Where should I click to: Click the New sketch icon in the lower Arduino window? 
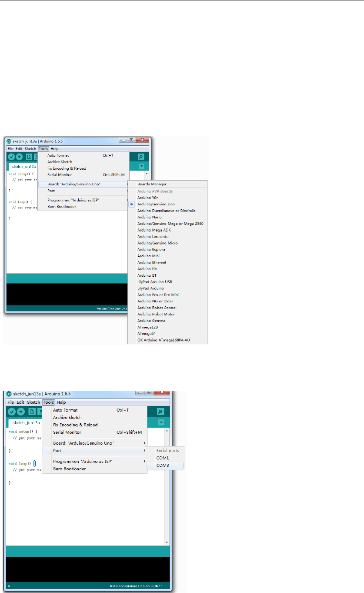(33, 412)
